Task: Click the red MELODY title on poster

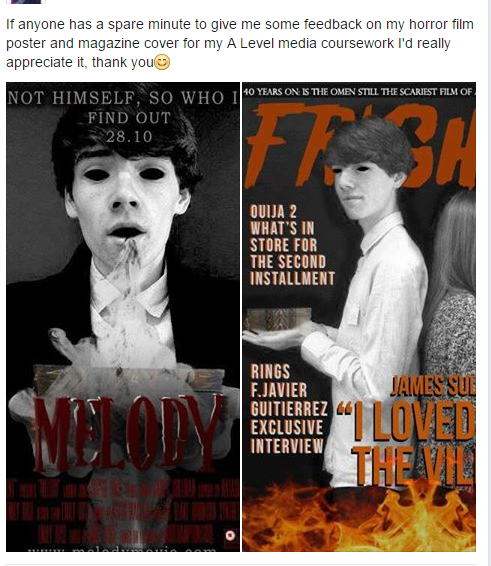Action: [x=127, y=433]
